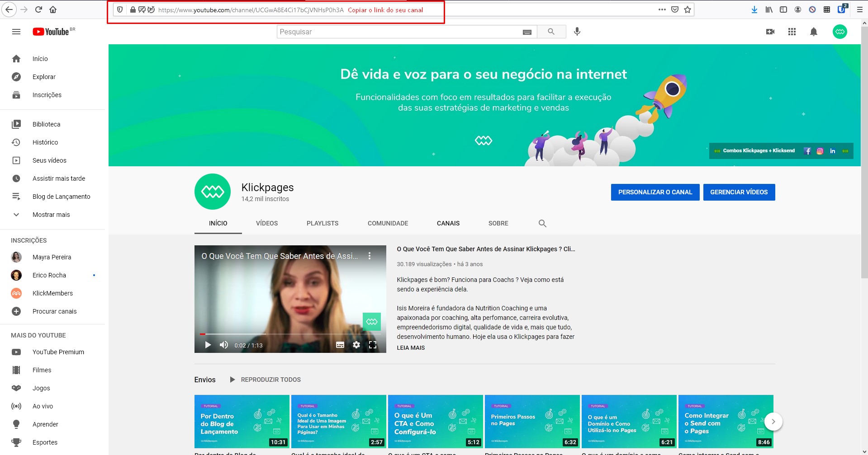Open KlickMembers subscription
This screenshot has height=455, width=868.
[52, 293]
